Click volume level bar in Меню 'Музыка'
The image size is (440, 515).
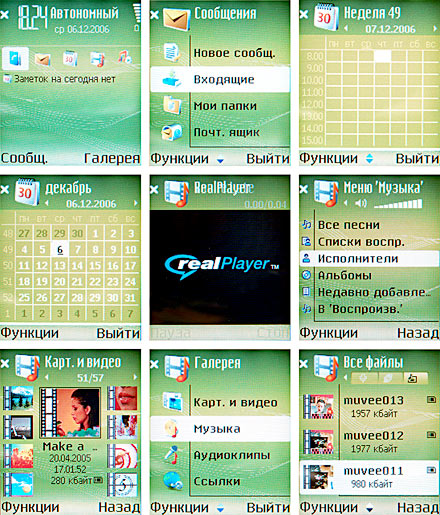click(398, 203)
